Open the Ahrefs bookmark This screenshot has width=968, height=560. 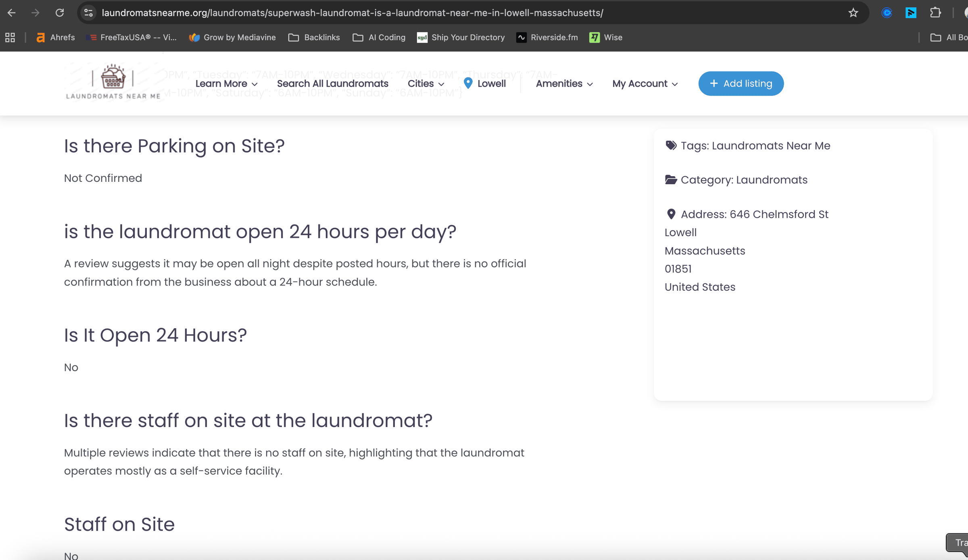[56, 37]
